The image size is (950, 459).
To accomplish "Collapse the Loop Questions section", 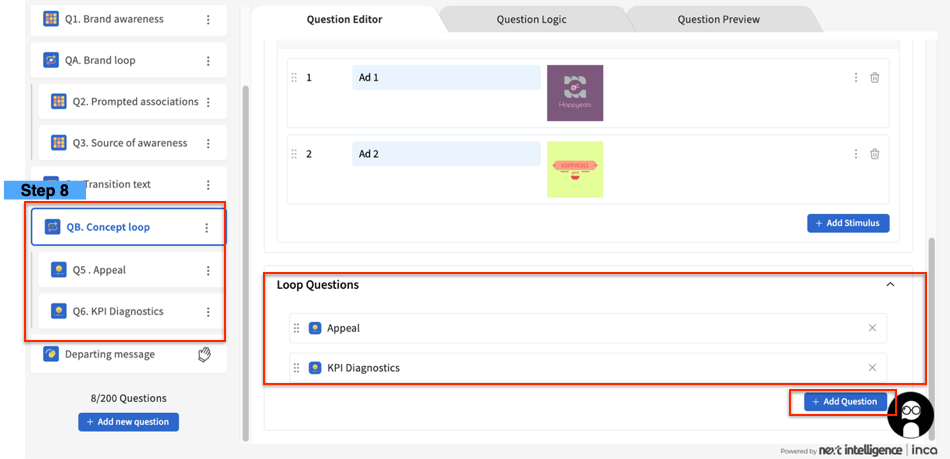I will (890, 285).
